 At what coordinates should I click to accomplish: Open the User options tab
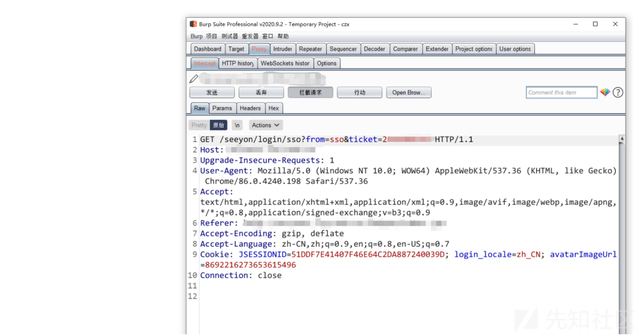point(515,49)
